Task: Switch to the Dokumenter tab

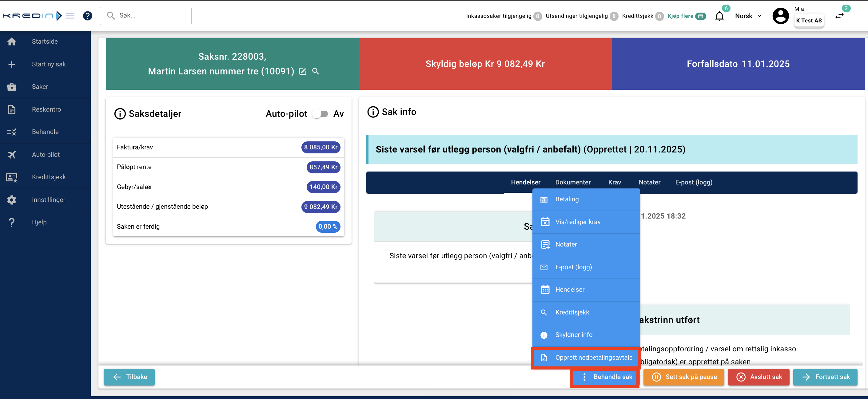Action: click(x=572, y=182)
